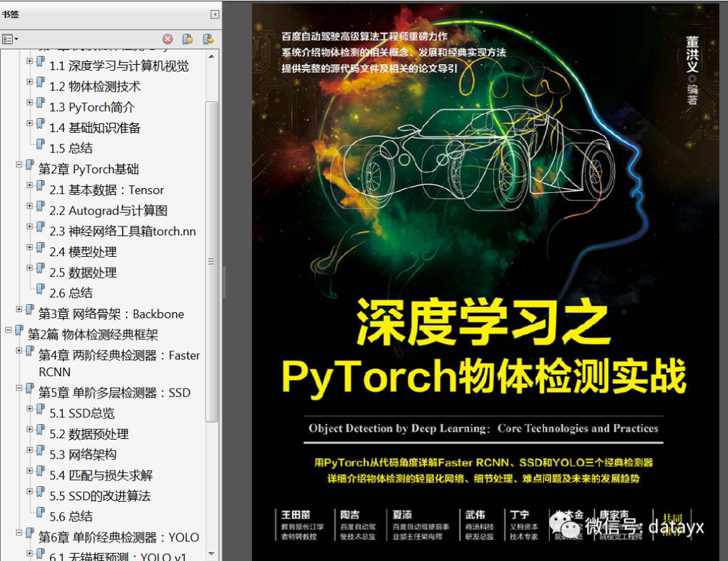728x561 pixels.
Task: Click the bookmark icon beside 第3章 网络骨架
Action: (x=30, y=309)
